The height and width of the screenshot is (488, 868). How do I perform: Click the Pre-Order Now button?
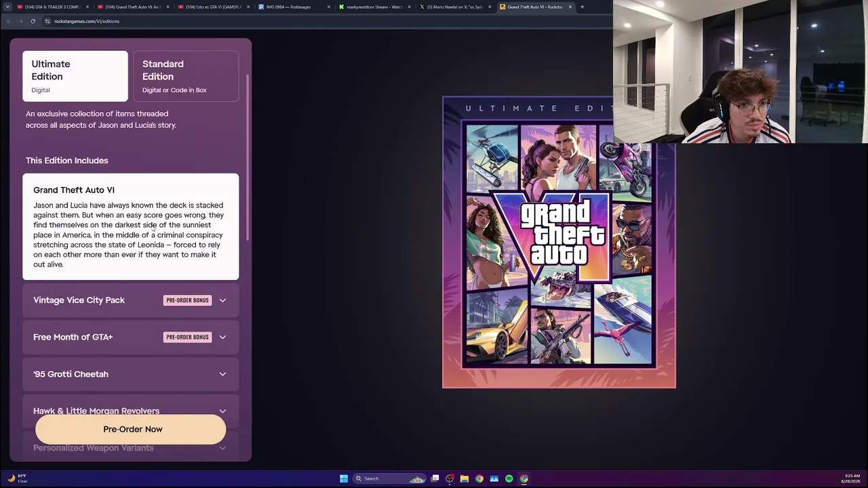tap(131, 429)
